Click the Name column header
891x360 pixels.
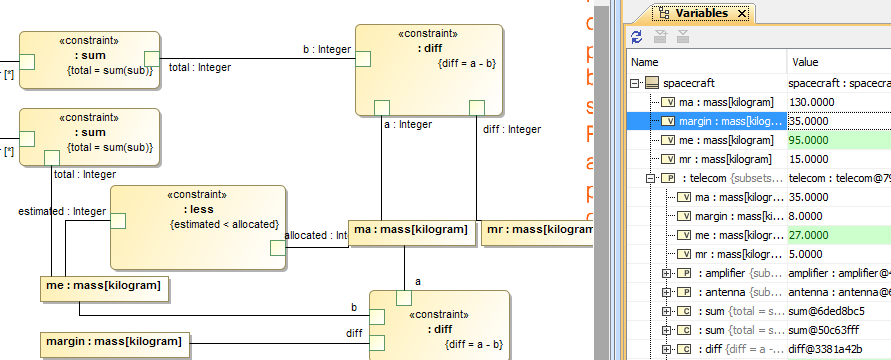pos(707,62)
